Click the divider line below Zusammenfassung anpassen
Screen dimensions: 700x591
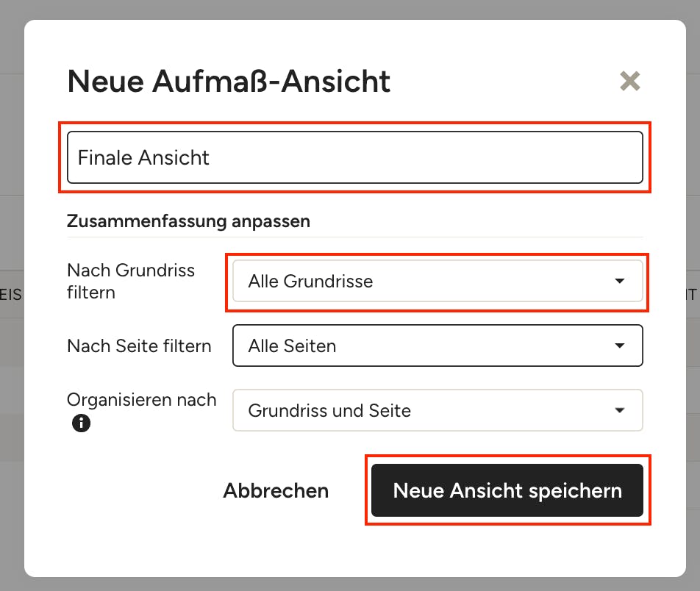355,237
